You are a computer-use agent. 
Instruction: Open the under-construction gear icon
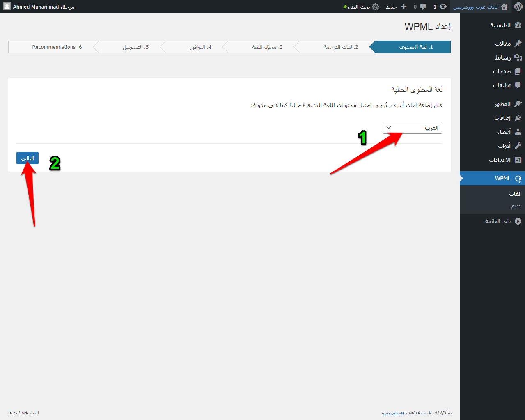[375, 7]
